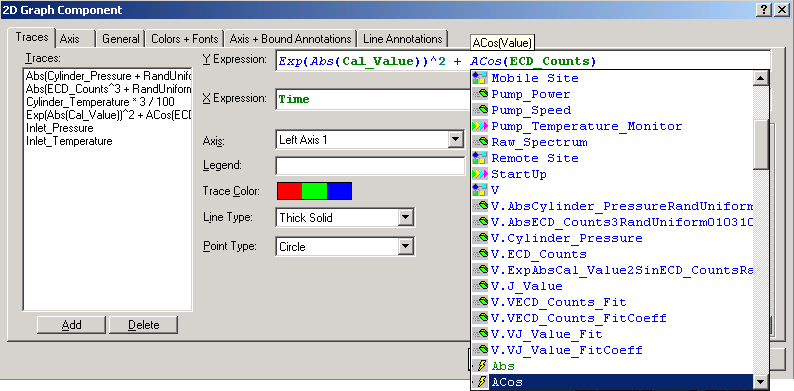Click inside the empty Legend field

click(x=370, y=166)
